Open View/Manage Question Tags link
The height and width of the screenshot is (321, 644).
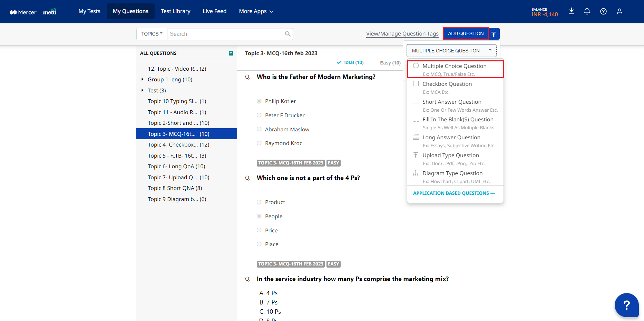click(402, 33)
